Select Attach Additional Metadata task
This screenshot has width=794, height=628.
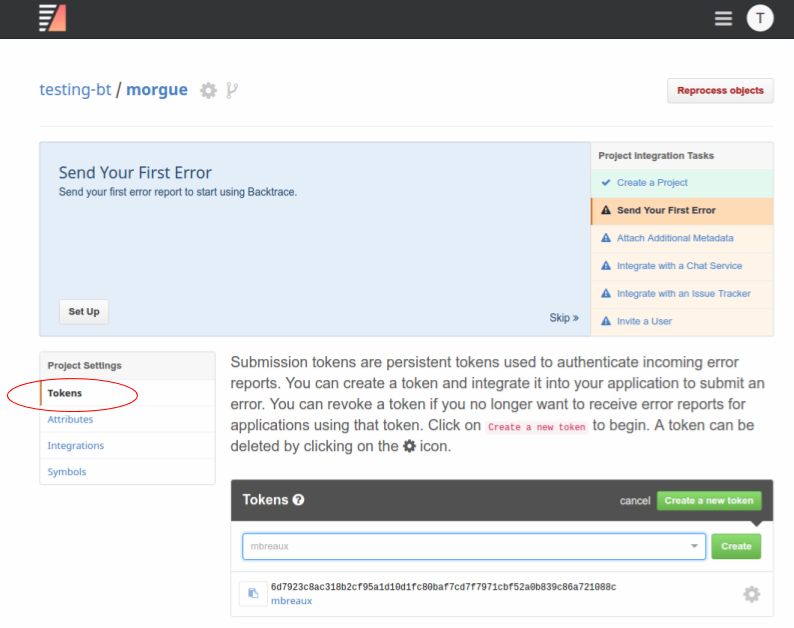point(675,238)
